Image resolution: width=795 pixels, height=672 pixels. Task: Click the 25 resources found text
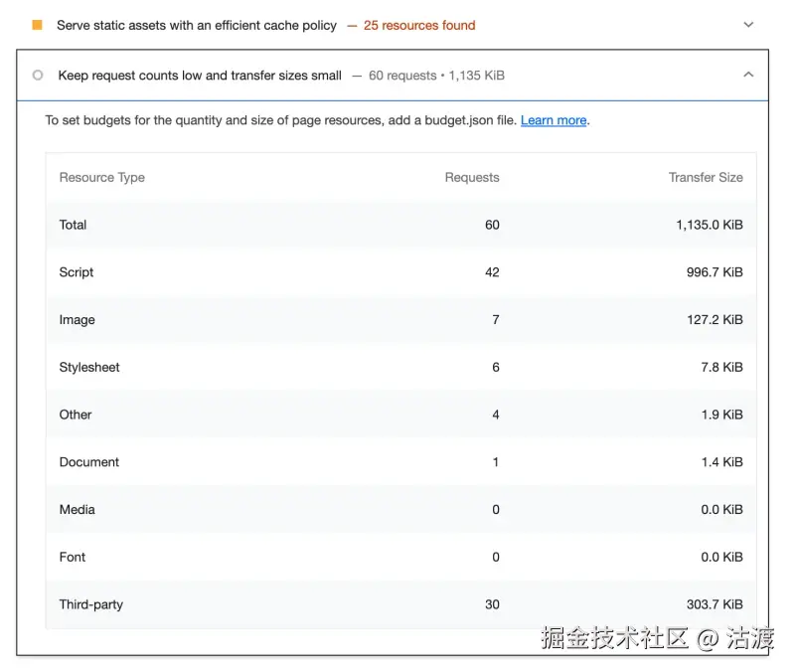[419, 25]
